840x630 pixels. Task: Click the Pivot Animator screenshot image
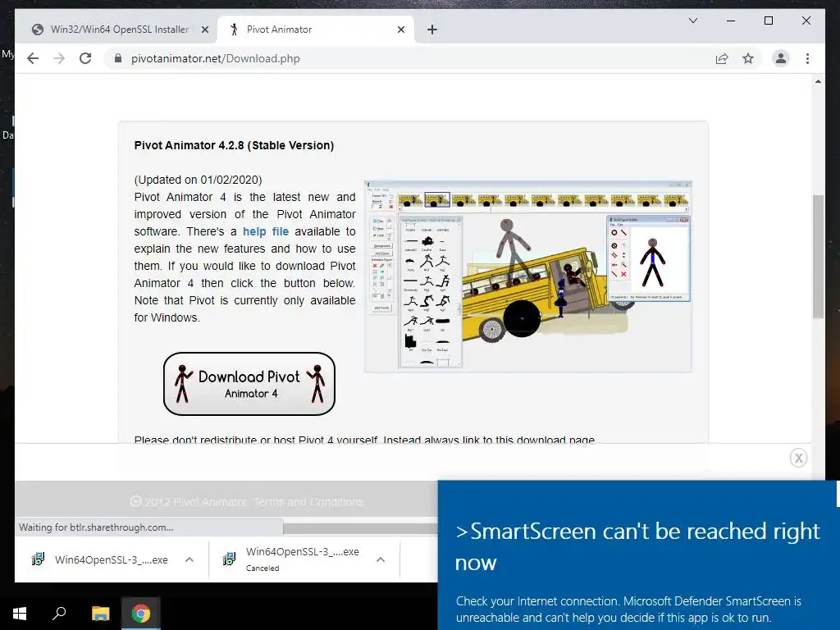tap(528, 276)
